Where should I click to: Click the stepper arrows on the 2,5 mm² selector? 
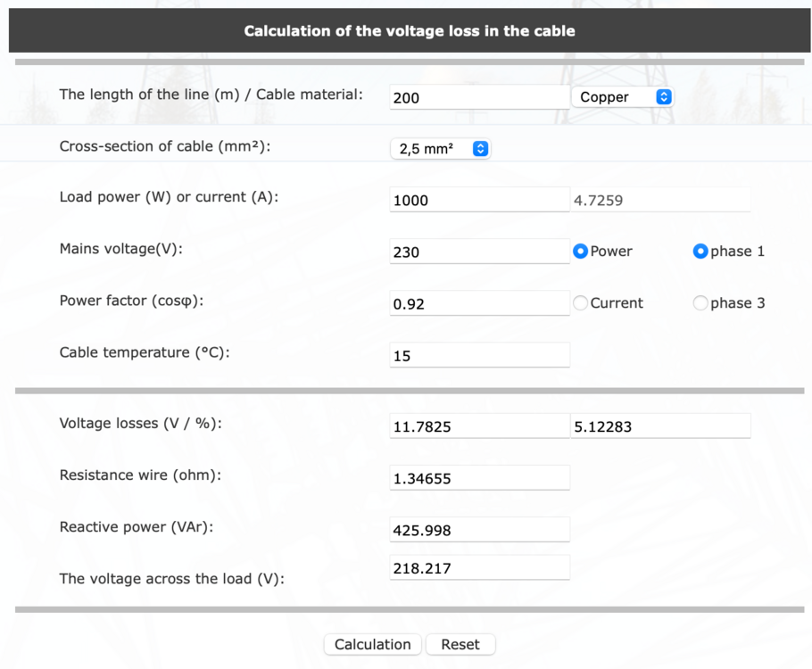click(x=480, y=148)
